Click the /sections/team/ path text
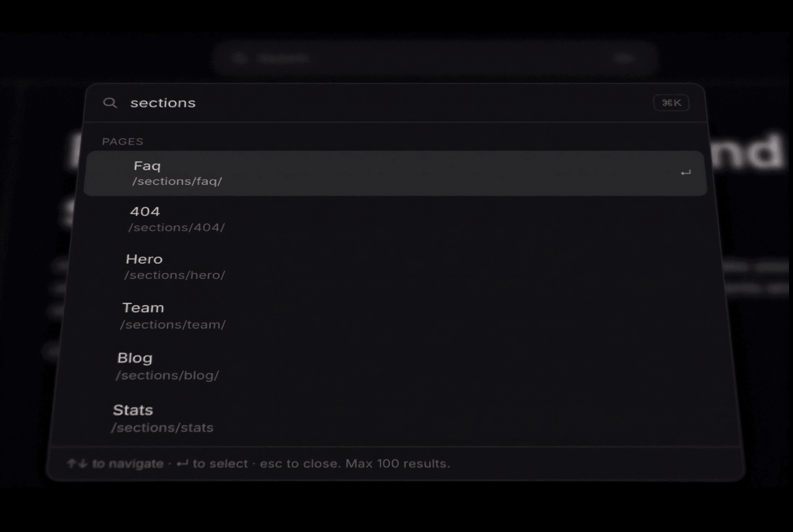The width and height of the screenshot is (793, 532). click(173, 325)
